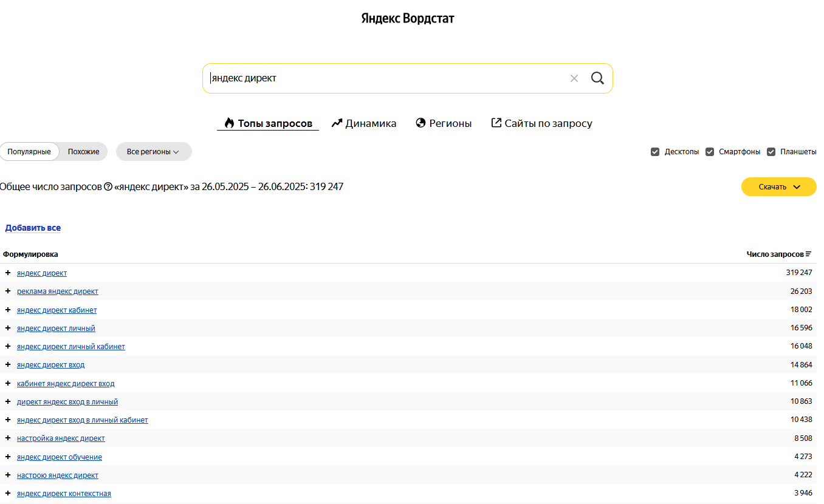Viewport: 824px width, 504px height.
Task: Click the 'Добавить все' link
Action: (33, 228)
